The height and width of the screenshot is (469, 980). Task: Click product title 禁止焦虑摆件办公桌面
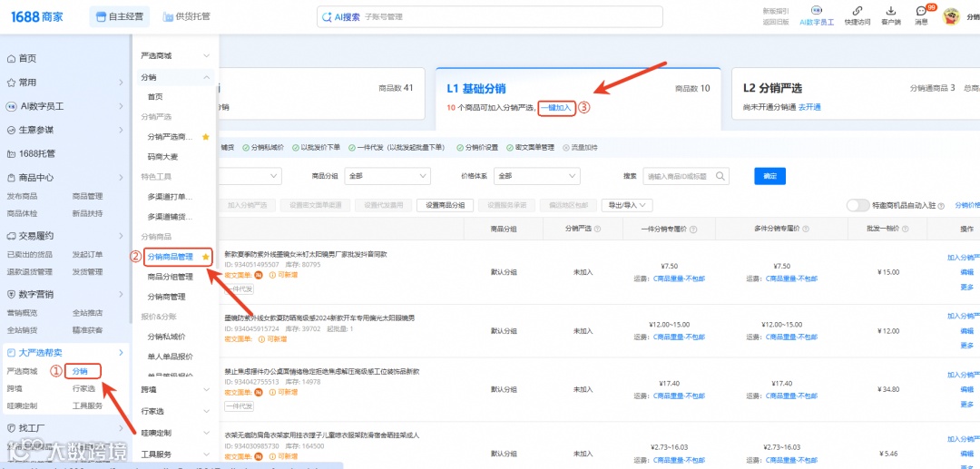[x=322, y=372]
